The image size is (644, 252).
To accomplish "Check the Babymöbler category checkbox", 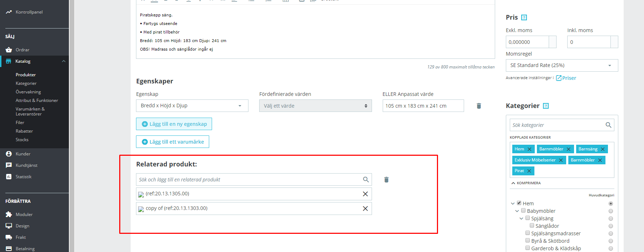I will tap(523, 211).
